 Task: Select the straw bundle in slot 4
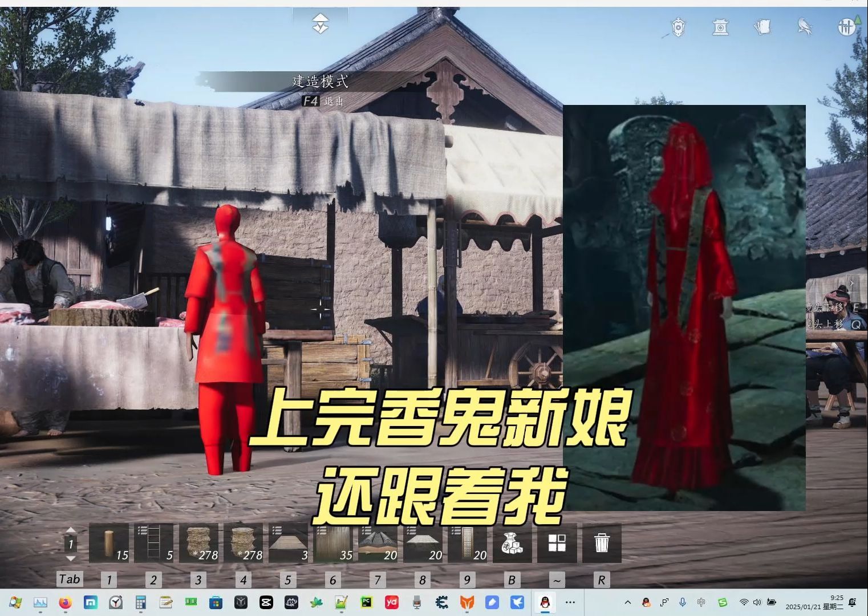[244, 543]
